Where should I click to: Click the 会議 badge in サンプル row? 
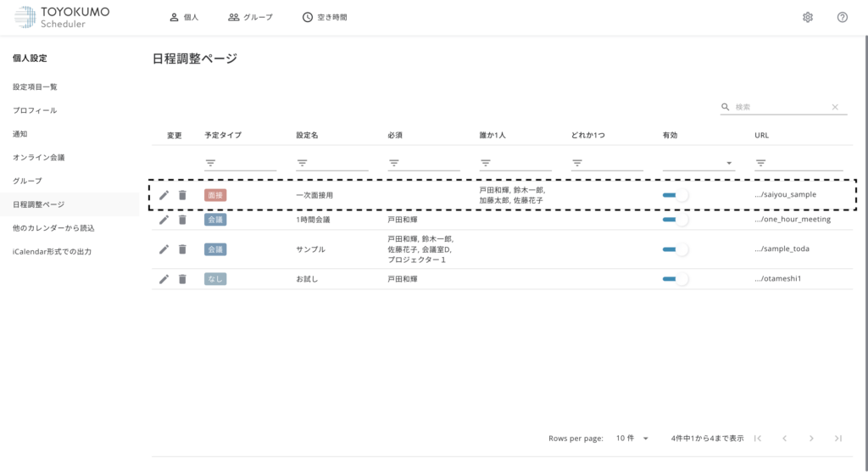(x=215, y=249)
